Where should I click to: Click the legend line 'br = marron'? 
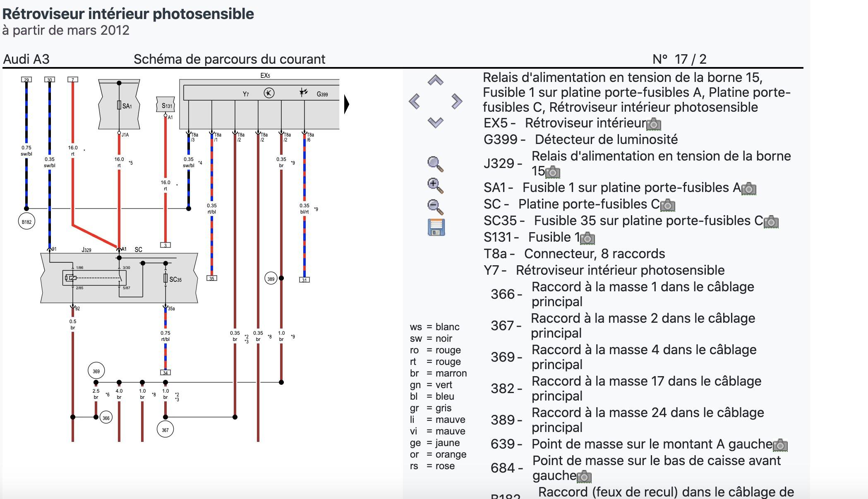438,373
